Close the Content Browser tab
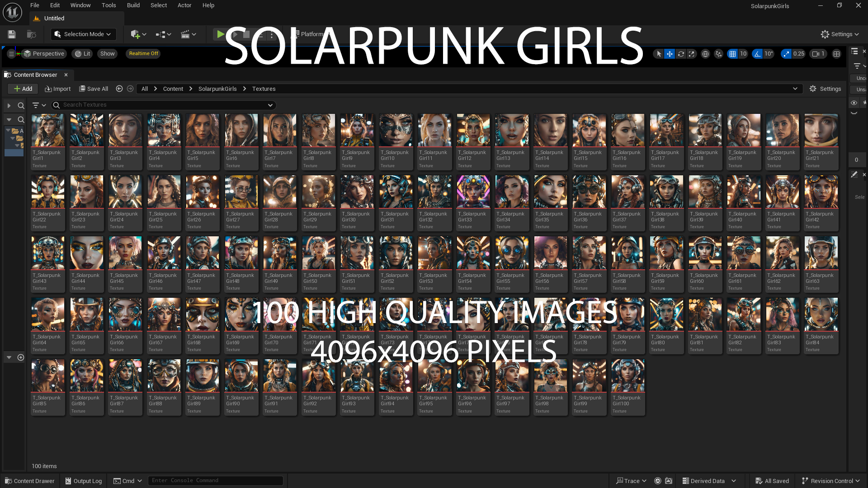Viewport: 868px width, 488px height. (66, 75)
